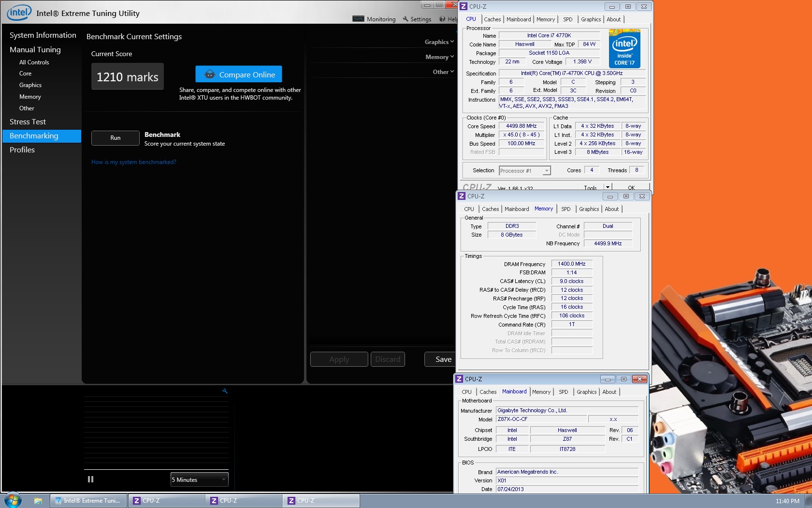Switch to Intel Extreme Tuning taskbar item
Image resolution: width=812 pixels, height=508 pixels.
[88, 501]
